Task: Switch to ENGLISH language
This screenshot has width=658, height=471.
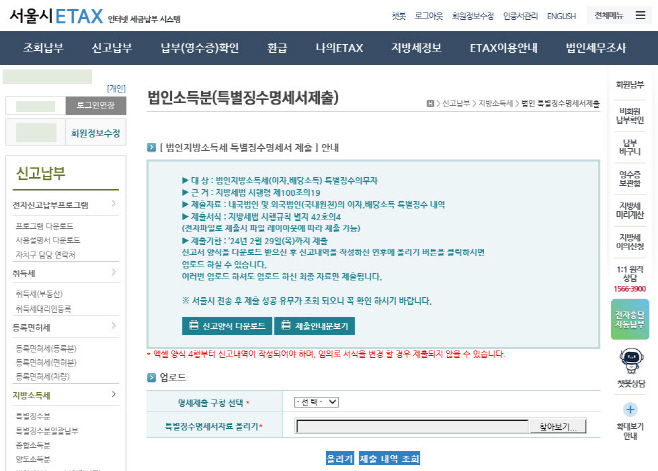Action: (x=561, y=16)
